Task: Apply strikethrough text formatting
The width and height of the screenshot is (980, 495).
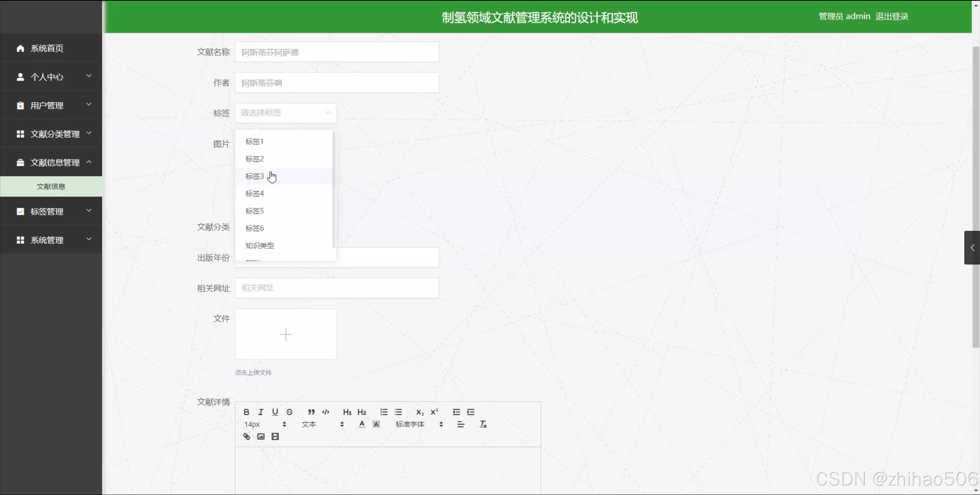Action: pos(290,412)
